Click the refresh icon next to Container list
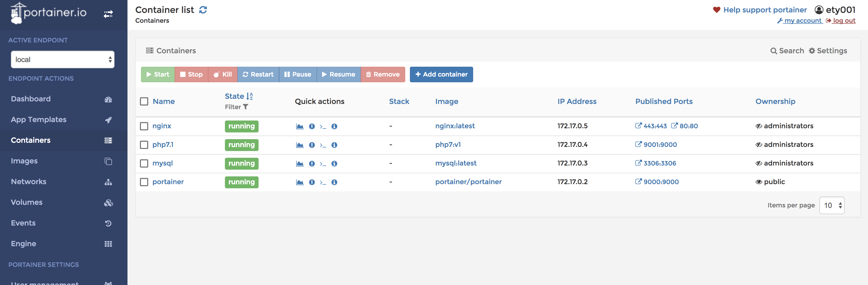 click(x=203, y=9)
